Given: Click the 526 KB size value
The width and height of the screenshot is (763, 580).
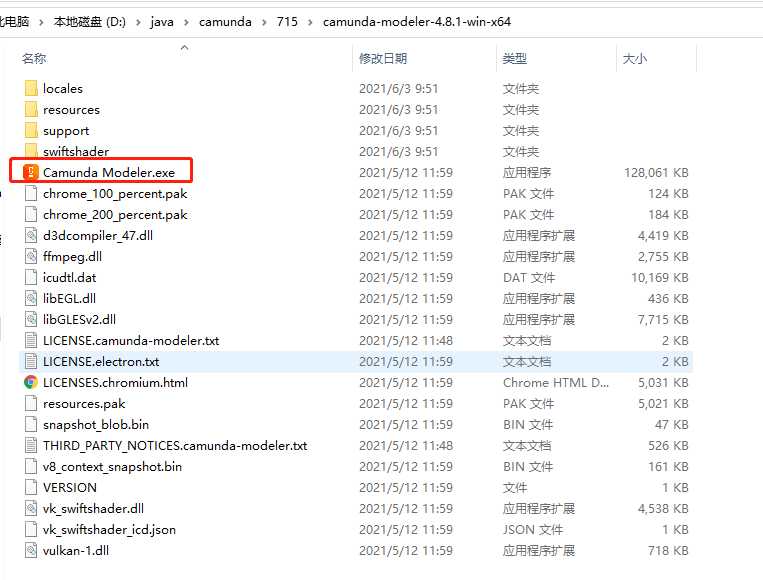Looking at the screenshot, I should tap(668, 445).
